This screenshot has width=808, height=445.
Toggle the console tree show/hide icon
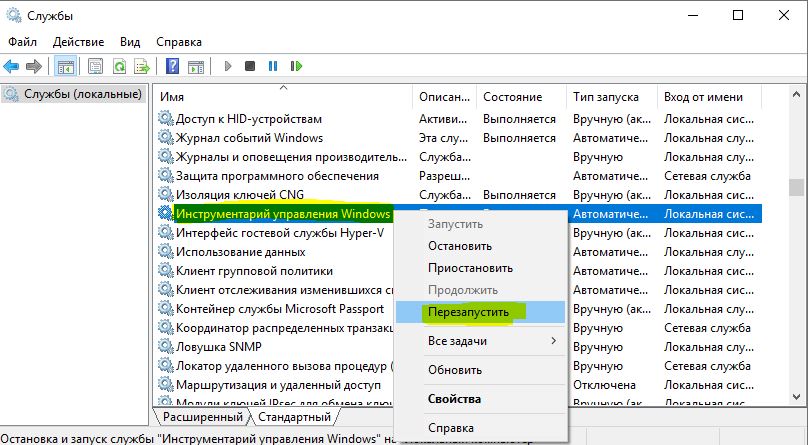[65, 66]
